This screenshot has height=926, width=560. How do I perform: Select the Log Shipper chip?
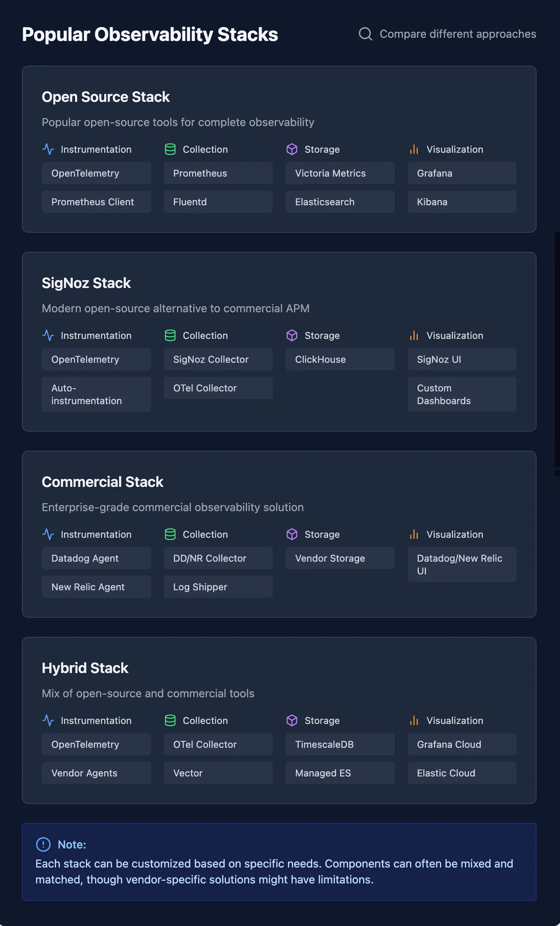pos(218,587)
